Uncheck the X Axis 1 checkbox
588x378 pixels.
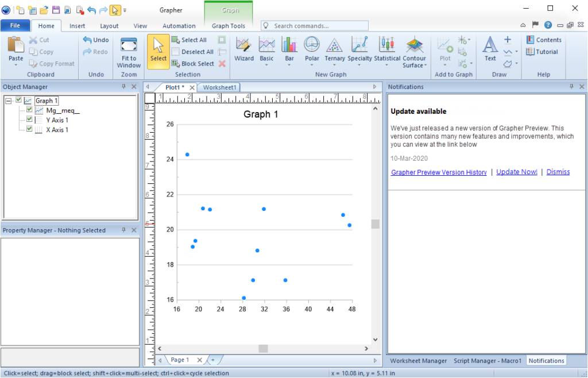29,129
